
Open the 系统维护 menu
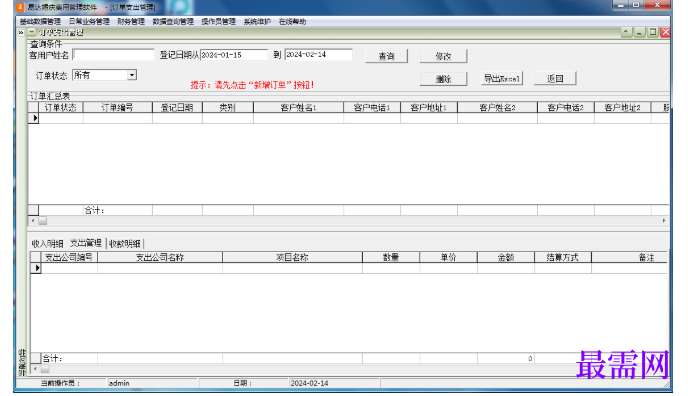point(257,21)
